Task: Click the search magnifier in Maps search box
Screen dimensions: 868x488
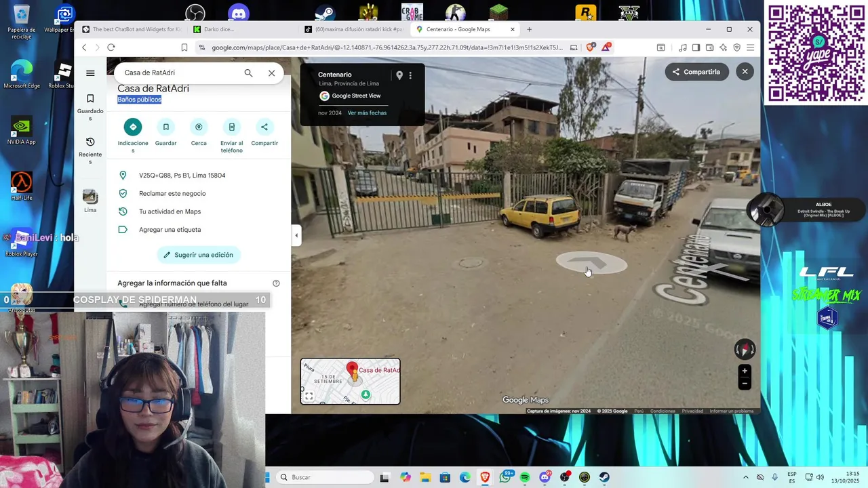Action: coord(248,73)
